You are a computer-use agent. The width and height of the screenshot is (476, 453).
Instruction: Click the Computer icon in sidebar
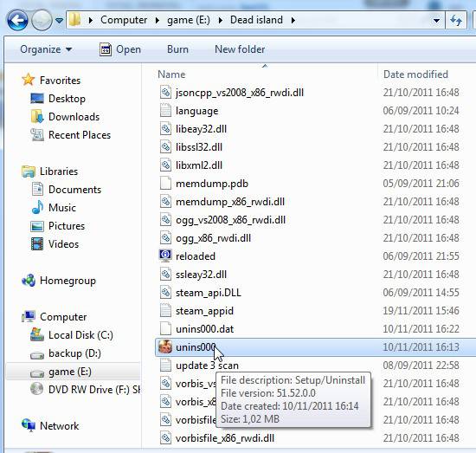pyautogui.click(x=29, y=317)
